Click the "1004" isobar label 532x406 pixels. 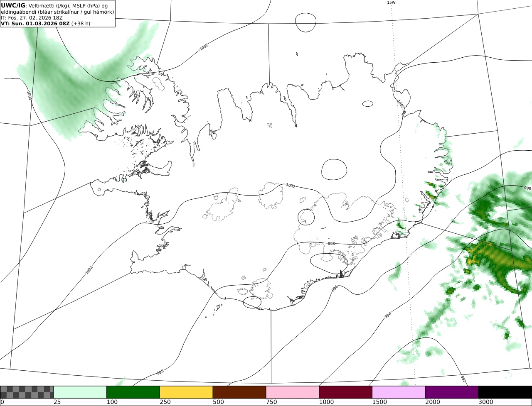(x=29, y=95)
